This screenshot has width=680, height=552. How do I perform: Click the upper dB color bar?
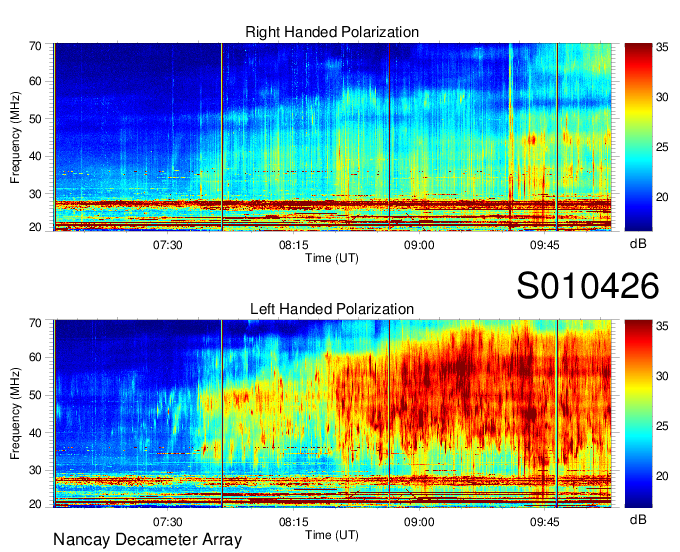pyautogui.click(x=638, y=137)
